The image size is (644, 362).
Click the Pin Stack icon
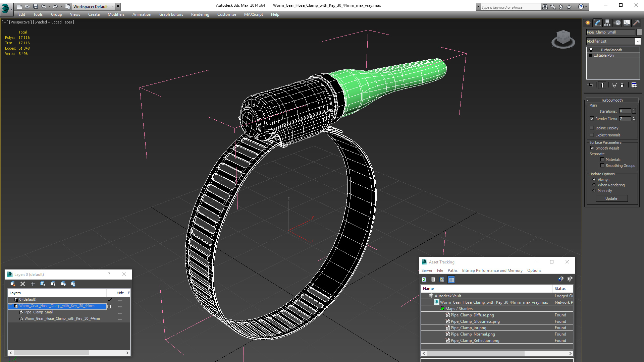click(x=591, y=85)
